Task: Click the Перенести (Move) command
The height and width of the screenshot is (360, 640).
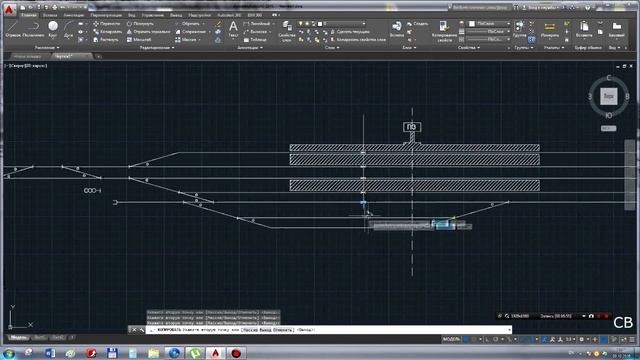Action: (x=107, y=24)
